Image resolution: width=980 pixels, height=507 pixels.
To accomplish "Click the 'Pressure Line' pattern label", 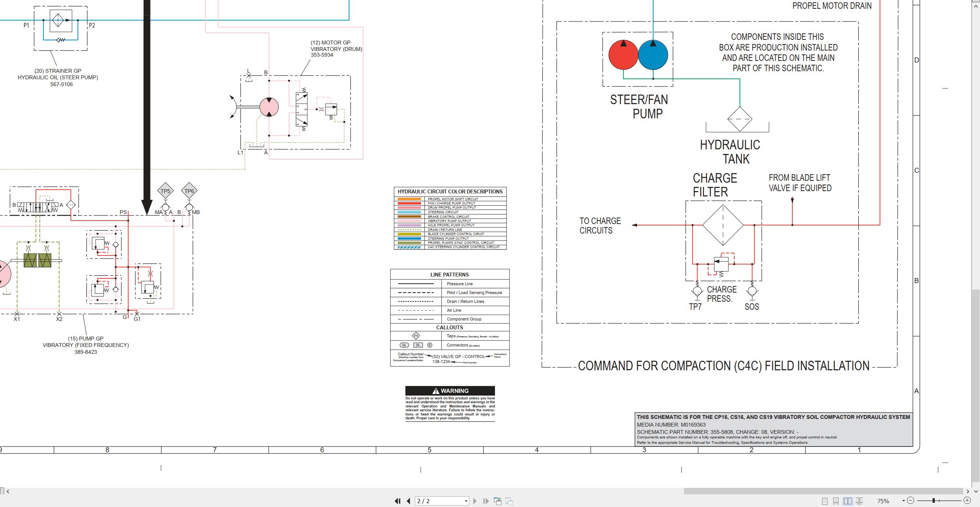I will (x=460, y=284).
